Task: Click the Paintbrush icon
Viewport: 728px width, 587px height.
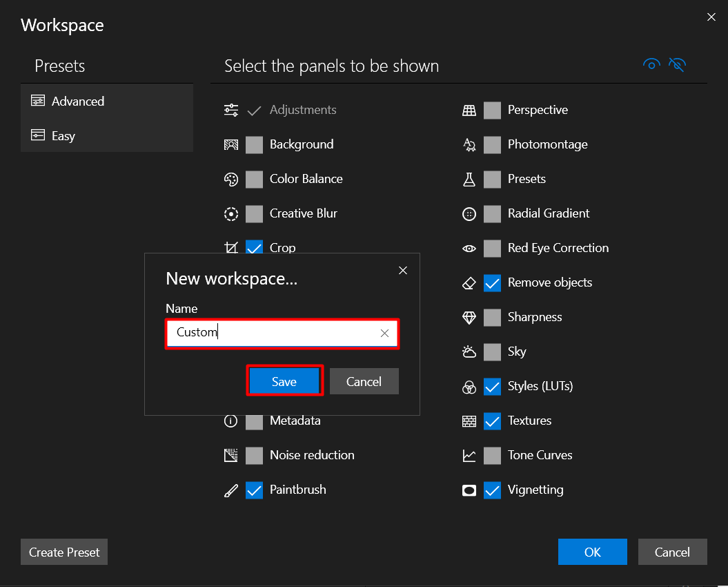Action: click(230, 490)
